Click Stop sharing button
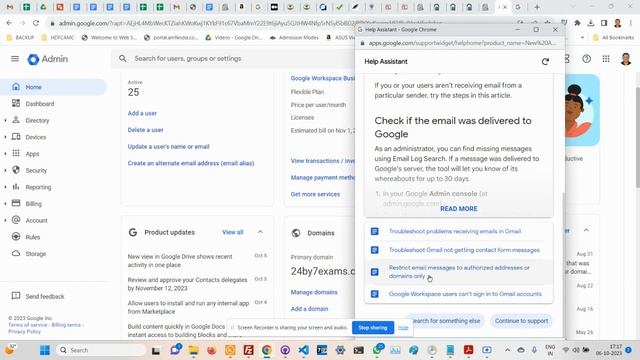The width and height of the screenshot is (640, 360). [x=373, y=327]
